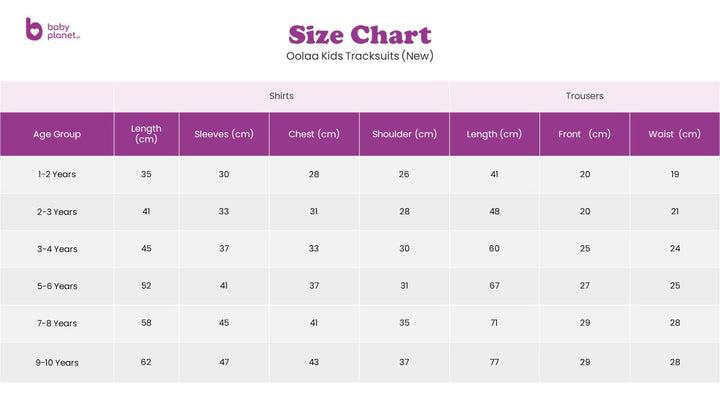This screenshot has width=720, height=405.
Task: Select the 9-10 Years row label
Action: [x=57, y=362]
